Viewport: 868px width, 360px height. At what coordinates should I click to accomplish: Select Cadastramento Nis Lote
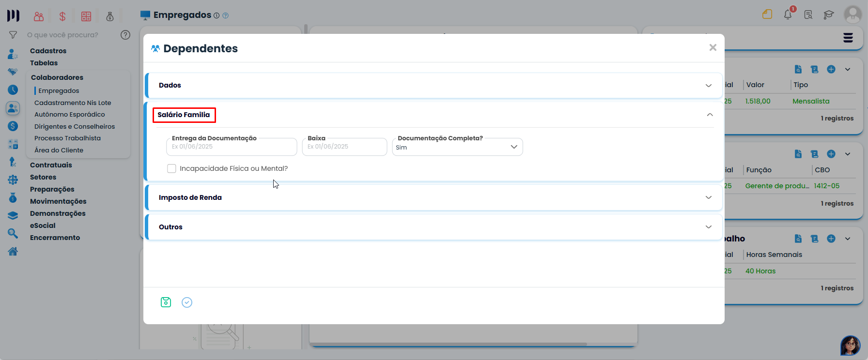pos(73,103)
